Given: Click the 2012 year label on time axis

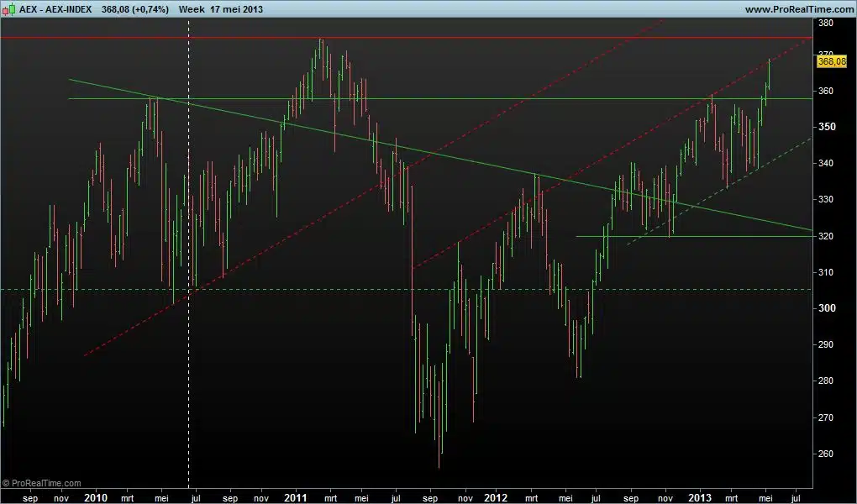Looking at the screenshot, I should coord(497,497).
